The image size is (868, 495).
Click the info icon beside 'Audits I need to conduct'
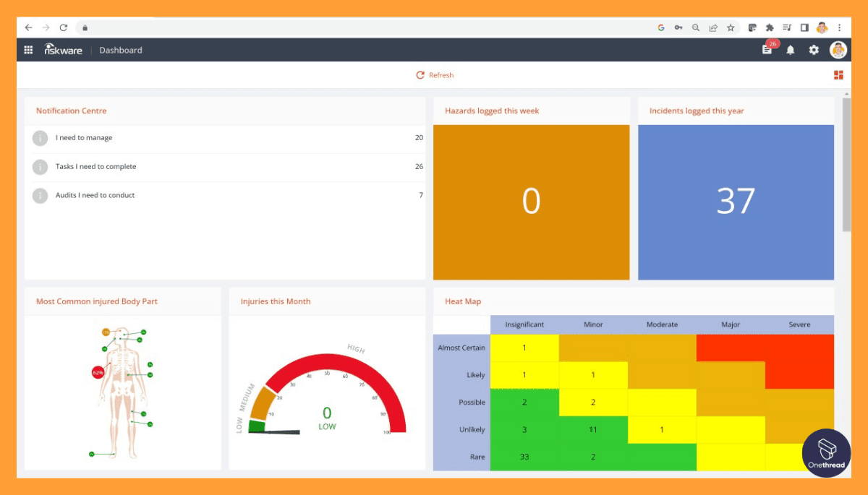pos(40,196)
